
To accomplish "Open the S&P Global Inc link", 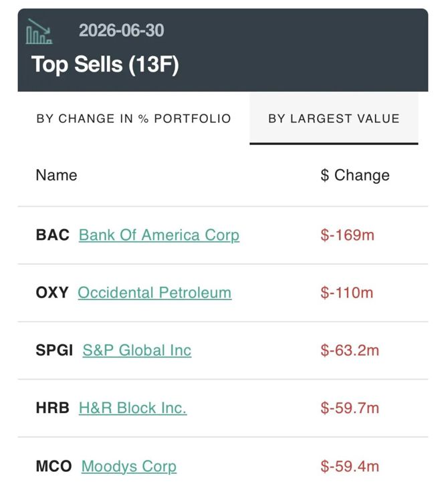I will pyautogui.click(x=136, y=350).
